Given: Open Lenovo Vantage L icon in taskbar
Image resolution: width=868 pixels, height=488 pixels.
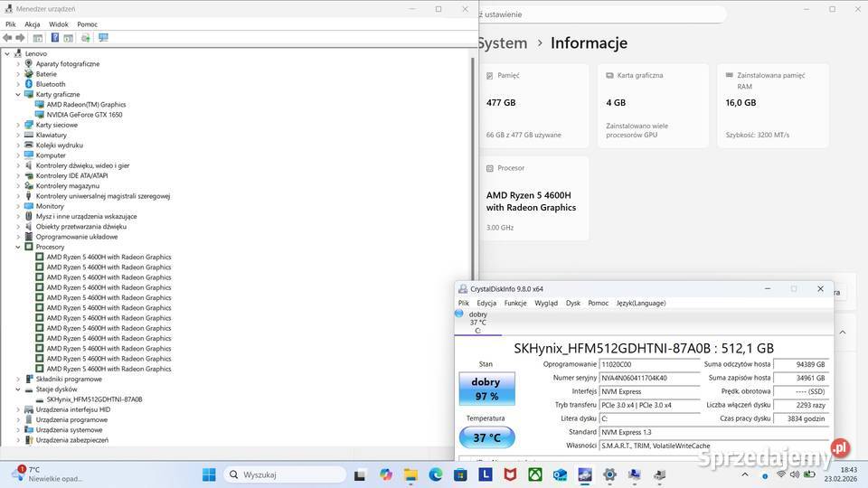Looking at the screenshot, I should (486, 474).
